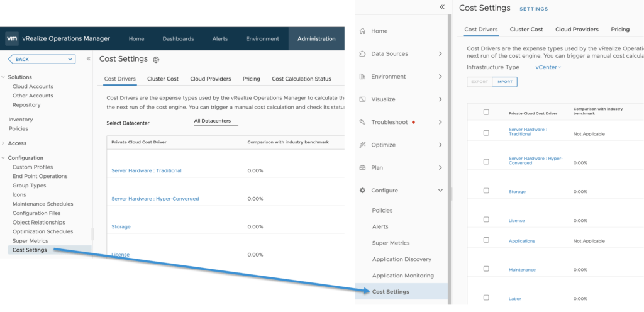Click the Plan briefcase icon
The image size is (644, 312).
coord(362,168)
